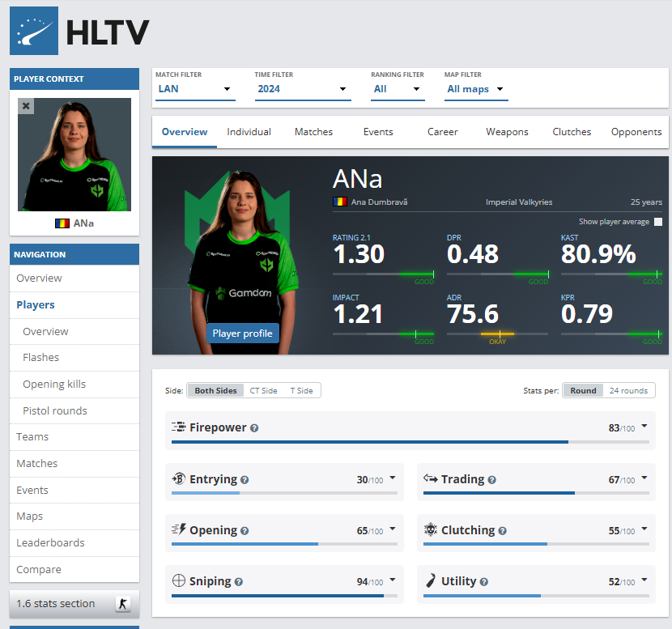The height and width of the screenshot is (629, 672).
Task: Select the Overview tab
Action: click(x=185, y=131)
